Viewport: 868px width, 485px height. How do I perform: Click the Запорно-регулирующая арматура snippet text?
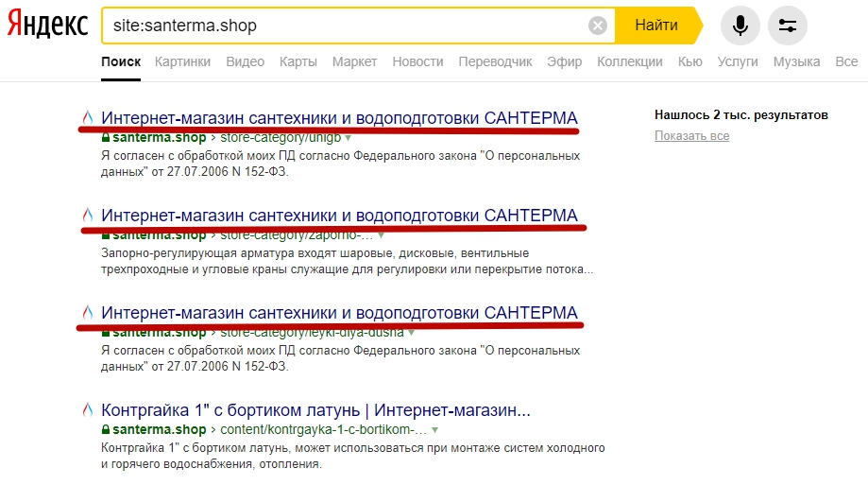347,261
